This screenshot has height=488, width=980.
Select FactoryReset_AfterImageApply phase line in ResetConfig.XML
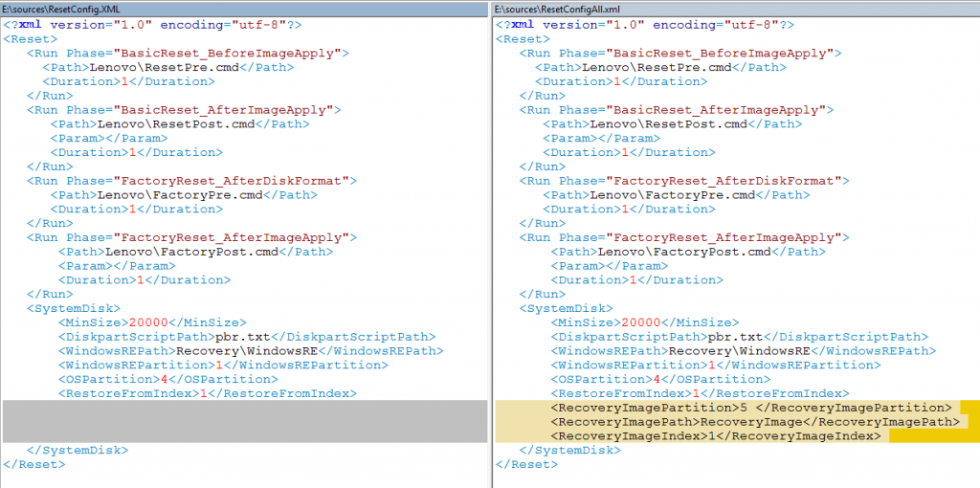tap(191, 237)
